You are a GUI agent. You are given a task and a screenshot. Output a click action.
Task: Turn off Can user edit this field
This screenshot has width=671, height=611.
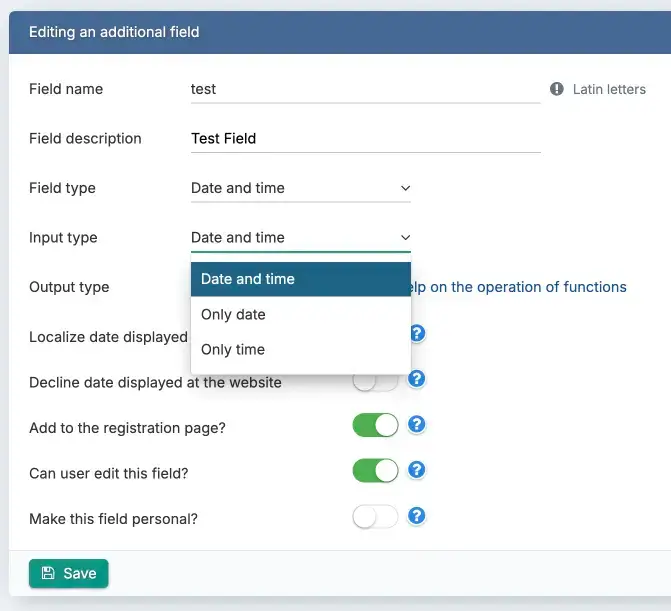[x=375, y=471]
